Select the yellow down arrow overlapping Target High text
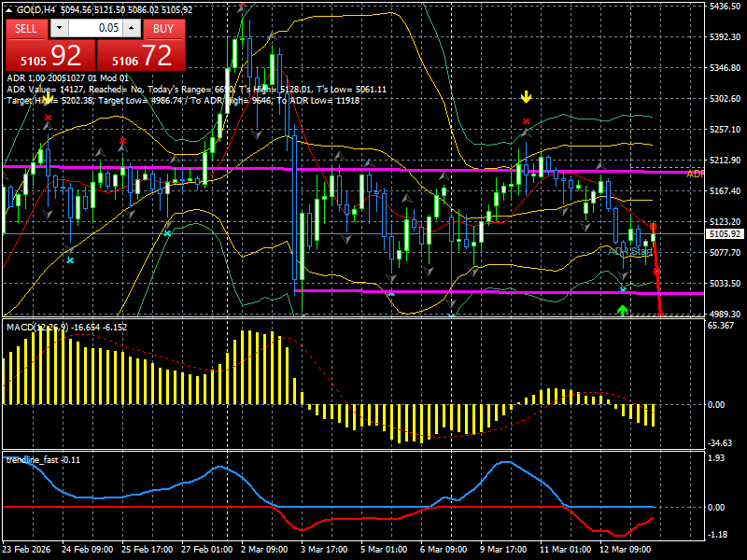 (x=48, y=98)
